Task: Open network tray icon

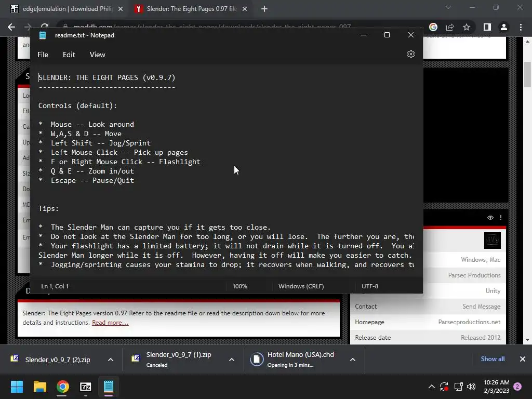Action: click(x=458, y=387)
